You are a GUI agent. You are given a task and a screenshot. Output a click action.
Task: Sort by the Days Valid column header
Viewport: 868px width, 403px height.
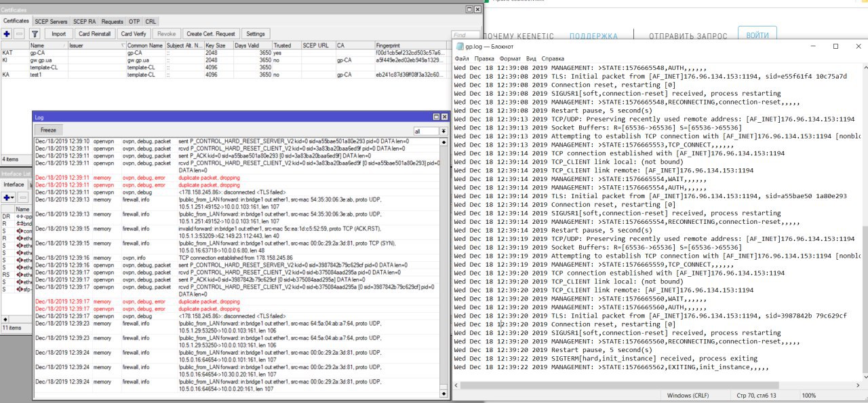252,45
